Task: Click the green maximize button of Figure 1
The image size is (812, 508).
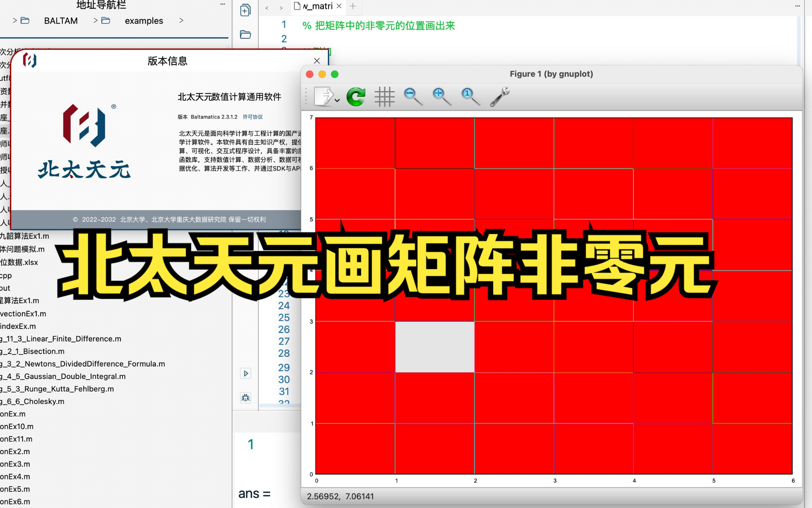Action: coord(335,74)
